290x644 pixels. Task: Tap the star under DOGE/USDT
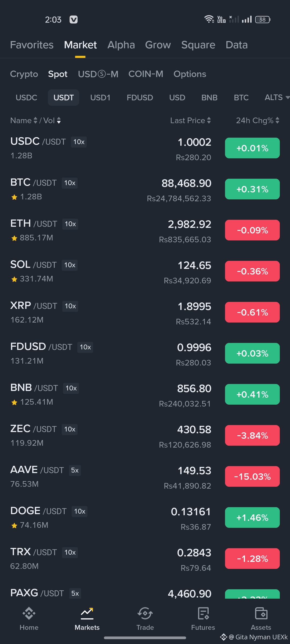pos(15,526)
